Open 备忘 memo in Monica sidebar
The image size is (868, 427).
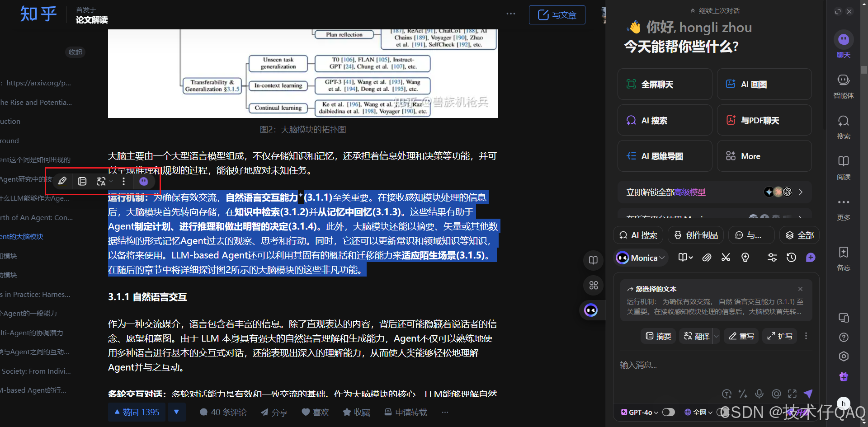pos(844,258)
